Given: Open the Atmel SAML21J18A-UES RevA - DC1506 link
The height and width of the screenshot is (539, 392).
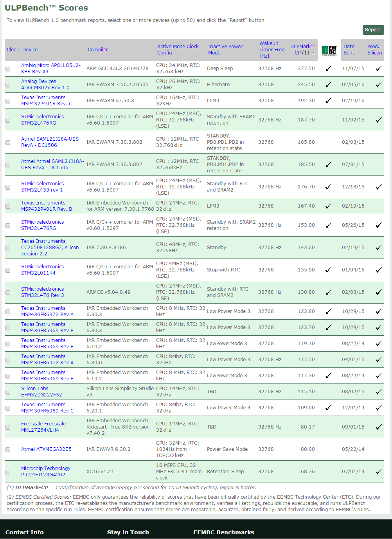Looking at the screenshot, I should 50,142.
